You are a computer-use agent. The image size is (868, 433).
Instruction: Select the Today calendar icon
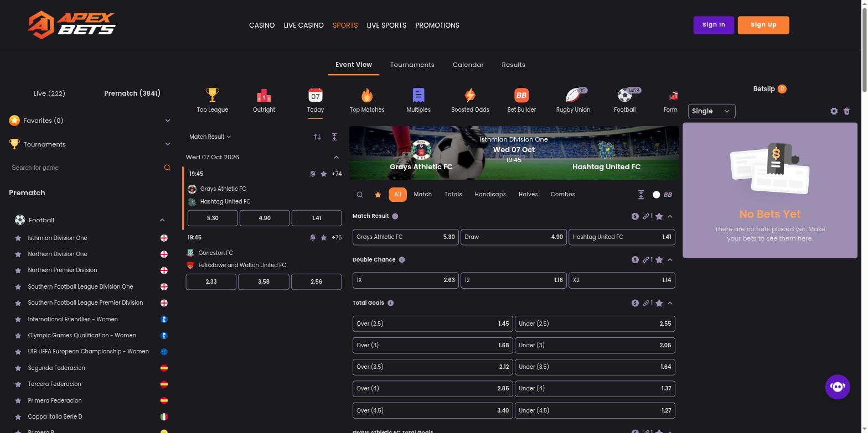(315, 95)
